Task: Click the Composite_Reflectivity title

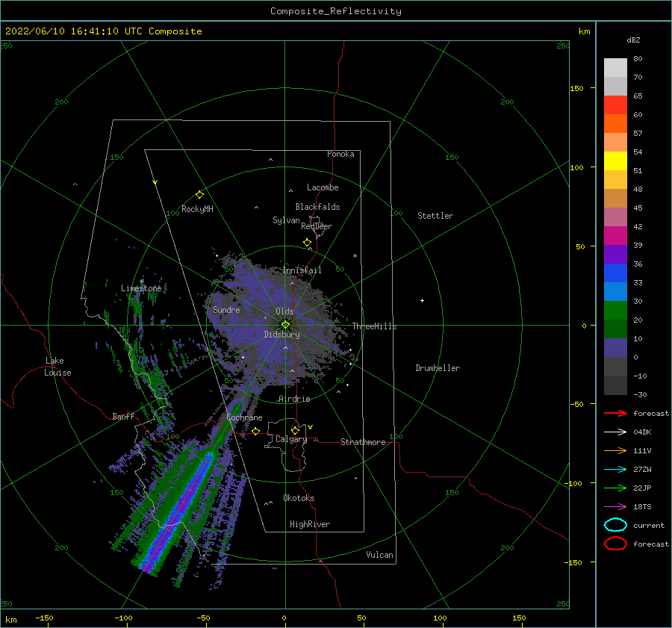Action: click(336, 11)
